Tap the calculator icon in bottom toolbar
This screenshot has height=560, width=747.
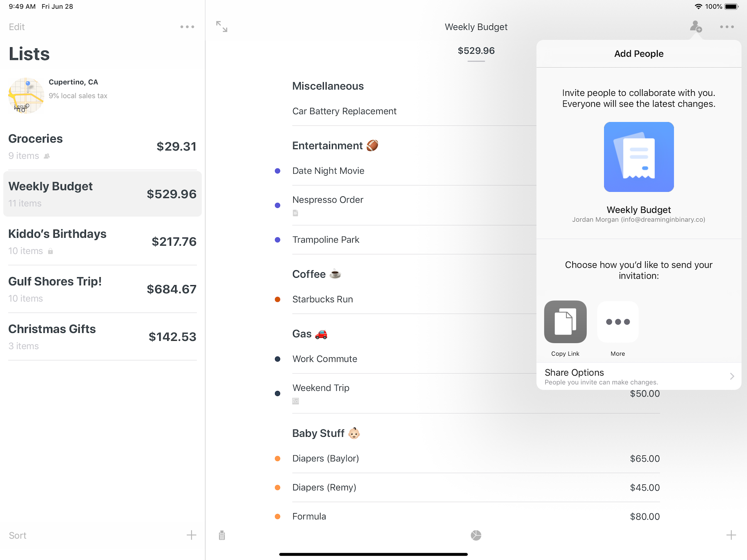point(222,536)
